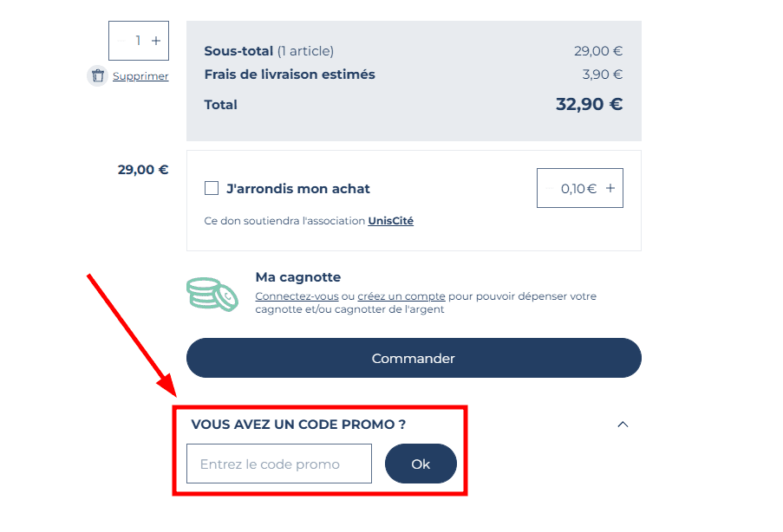Click the bold 32,90 € total amount
Screen dimensions: 783x532
pos(589,105)
